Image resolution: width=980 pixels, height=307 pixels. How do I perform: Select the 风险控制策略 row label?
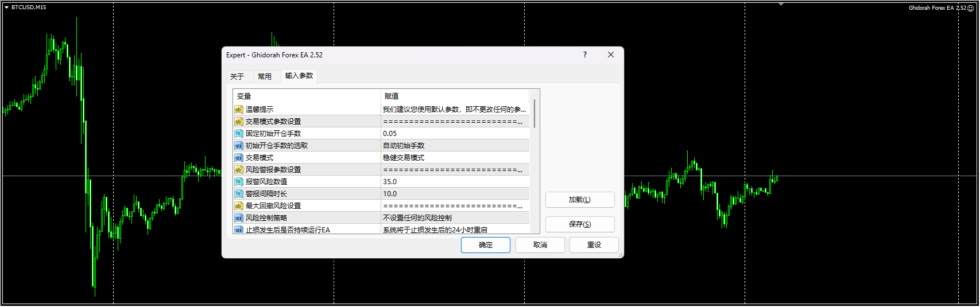click(x=266, y=218)
